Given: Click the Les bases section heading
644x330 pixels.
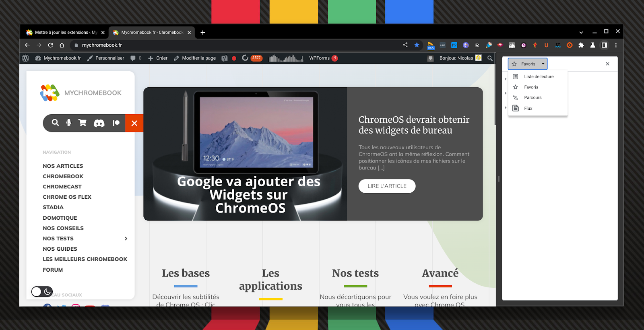Looking at the screenshot, I should coord(186,273).
